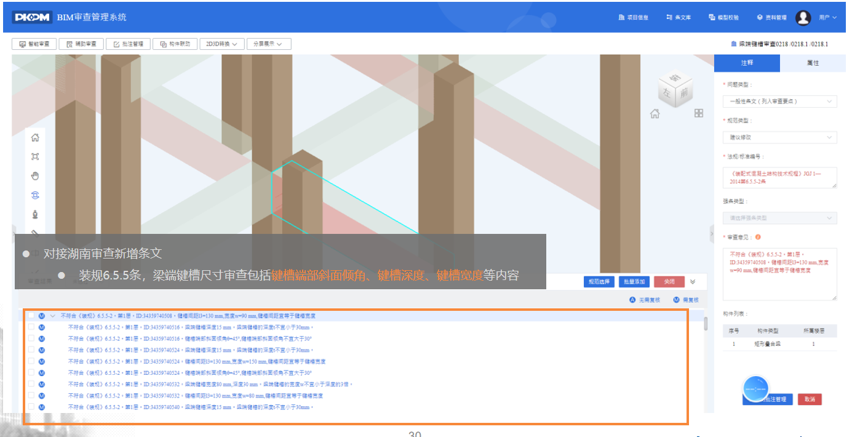Image resolution: width=868 pixels, height=437 pixels.
Task: Switch to the 属性 tab
Action: click(x=813, y=63)
